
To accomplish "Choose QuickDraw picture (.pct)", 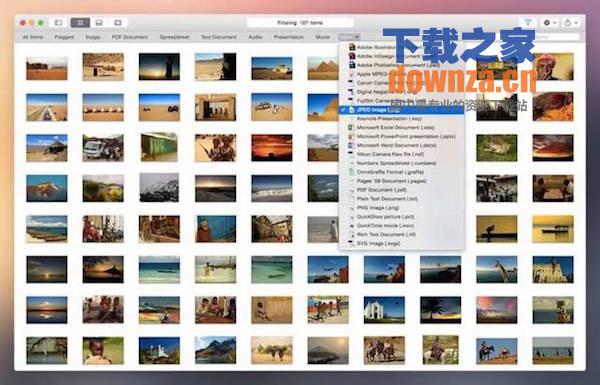I will click(402, 217).
